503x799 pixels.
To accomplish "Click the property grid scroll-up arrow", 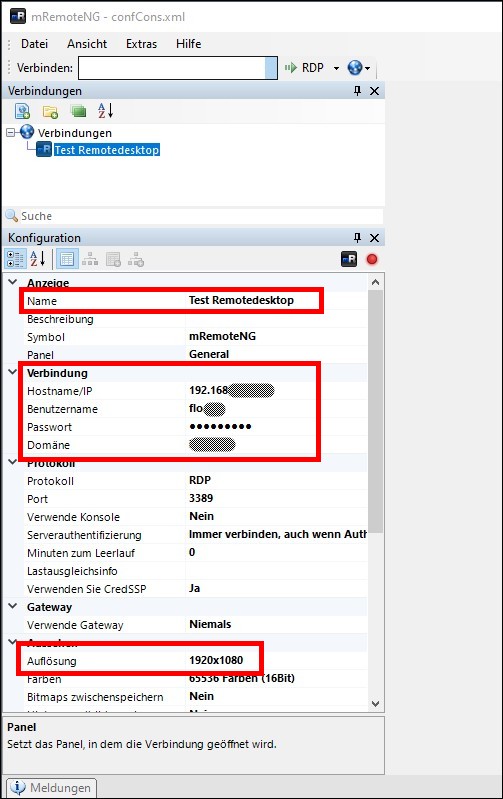I will click(376, 282).
